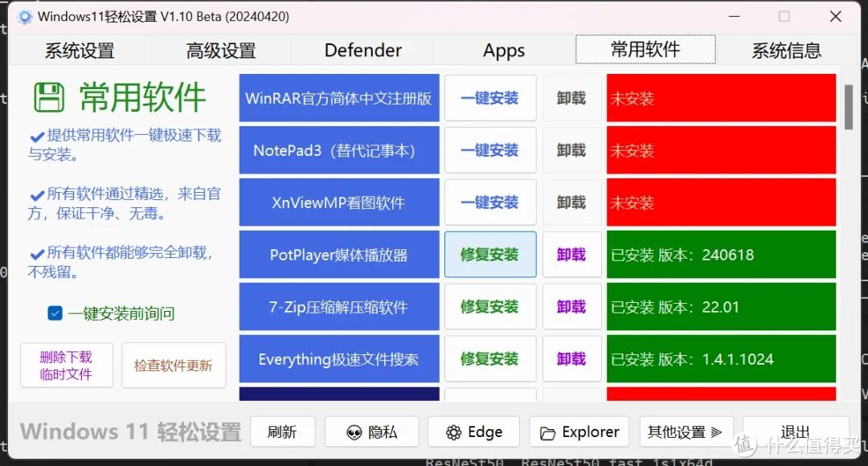Click 删除下载临时文件 button
The width and height of the screenshot is (868, 466).
click(x=67, y=366)
